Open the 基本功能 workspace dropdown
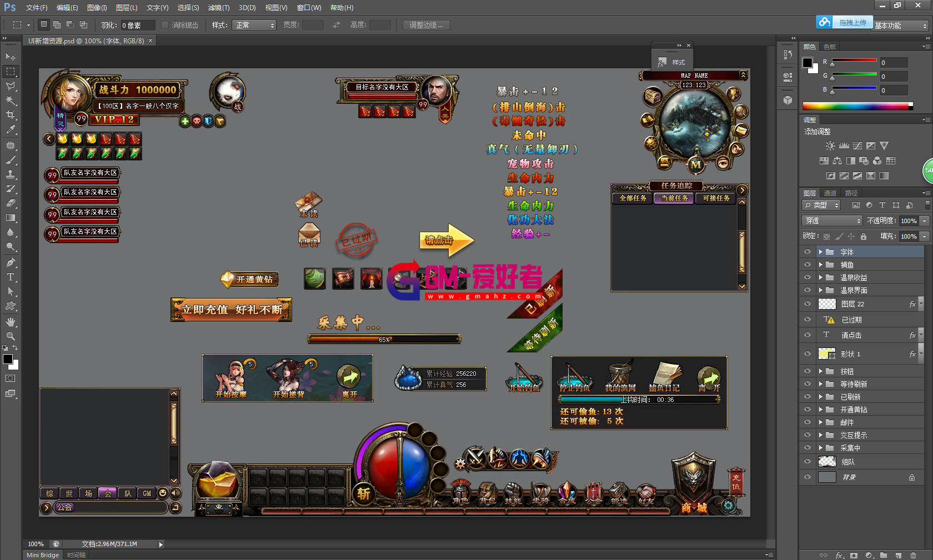The image size is (933, 560). pyautogui.click(x=901, y=26)
